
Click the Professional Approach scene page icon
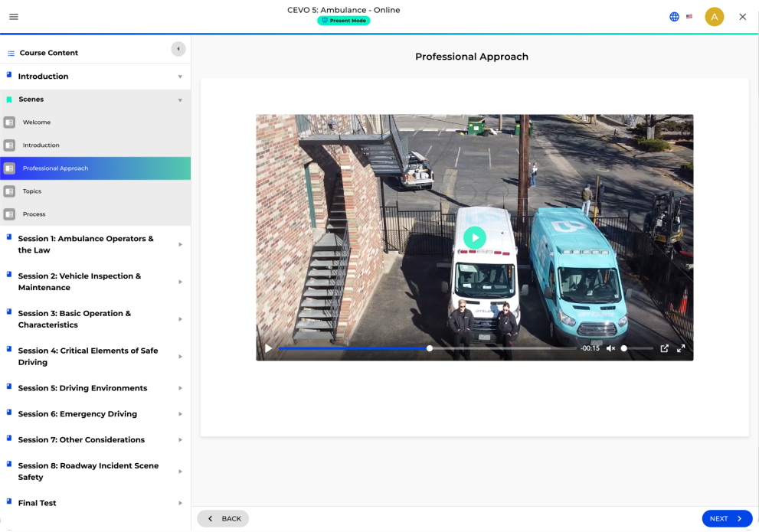tap(9, 168)
